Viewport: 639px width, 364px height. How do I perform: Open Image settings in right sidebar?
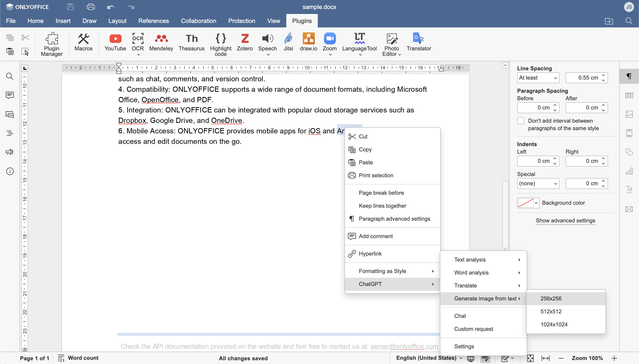[629, 114]
